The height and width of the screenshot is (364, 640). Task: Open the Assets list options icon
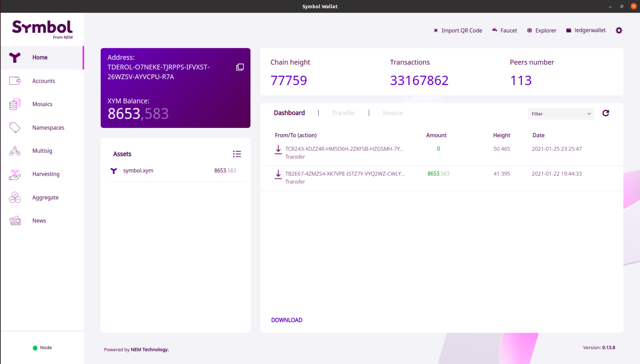point(237,154)
